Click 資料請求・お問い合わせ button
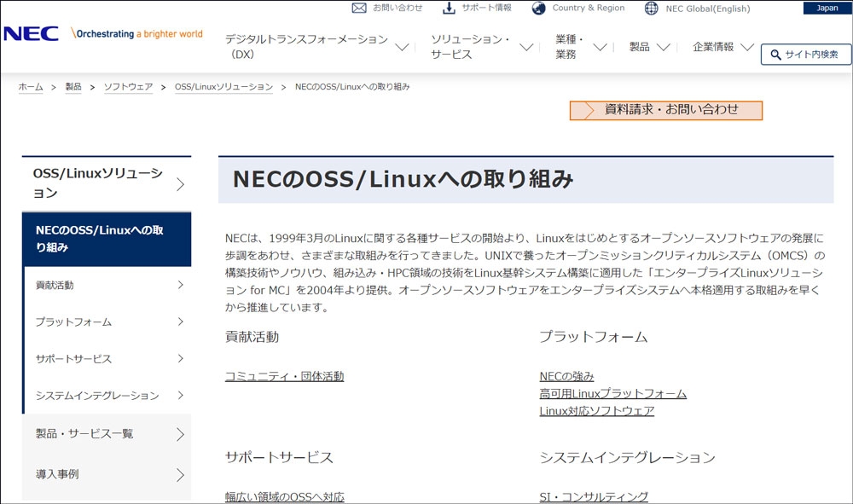 pos(666,110)
